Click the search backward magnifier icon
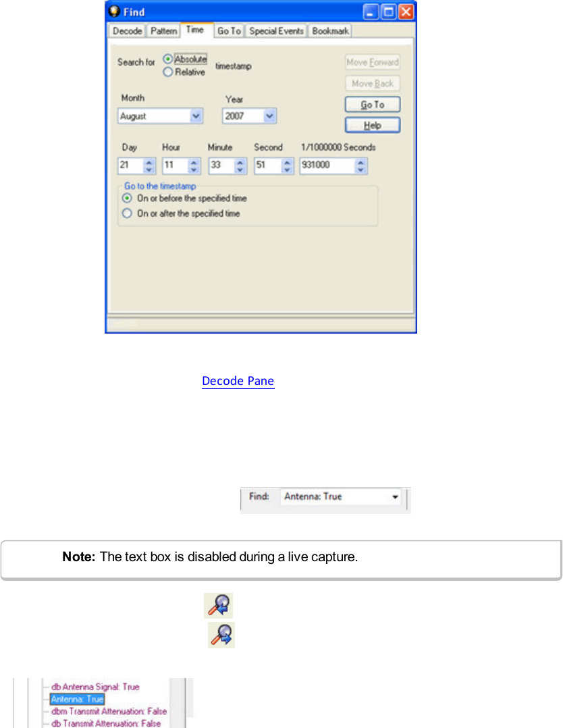The image size is (563, 728). (x=218, y=606)
